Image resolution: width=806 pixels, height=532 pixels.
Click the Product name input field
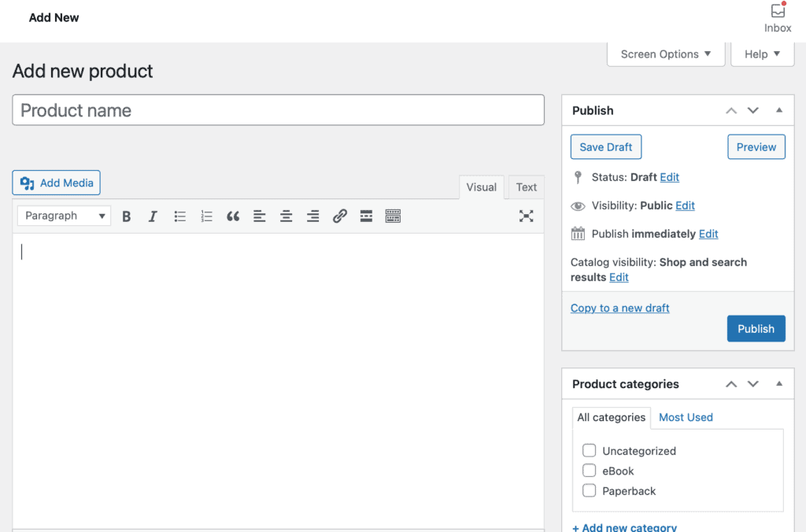[278, 110]
